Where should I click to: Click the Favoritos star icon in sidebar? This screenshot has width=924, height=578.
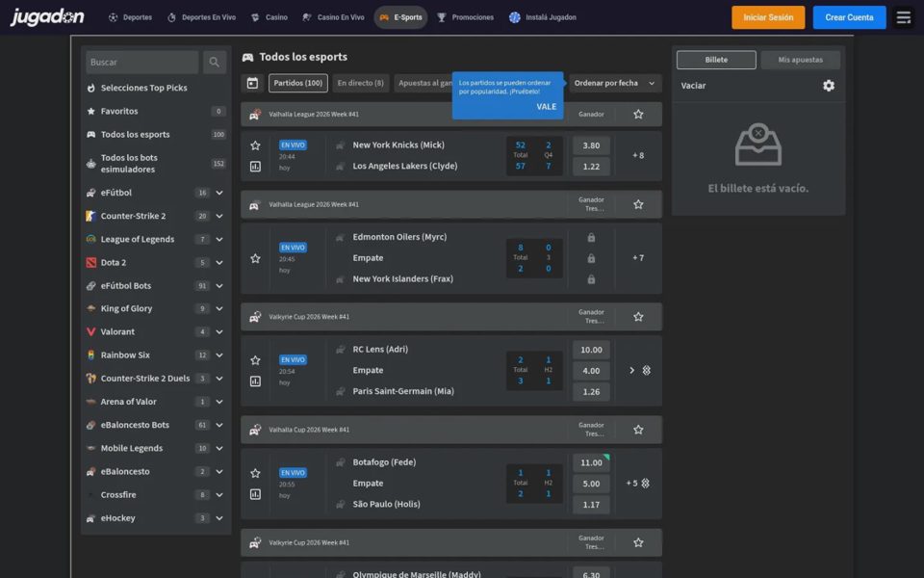click(90, 111)
